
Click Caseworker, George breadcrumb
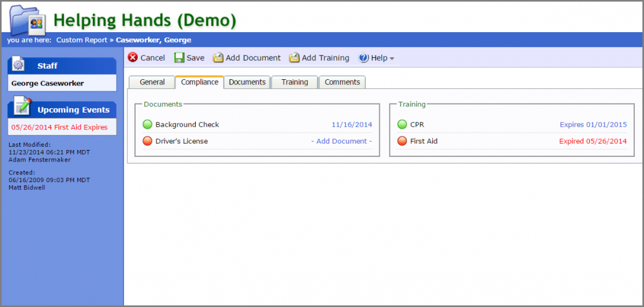click(154, 40)
